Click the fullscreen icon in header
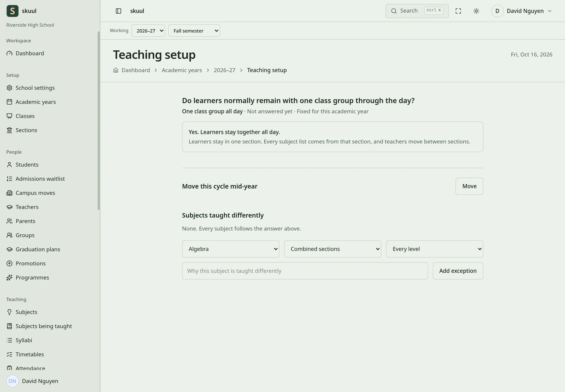The height and width of the screenshot is (392, 565). click(x=458, y=11)
